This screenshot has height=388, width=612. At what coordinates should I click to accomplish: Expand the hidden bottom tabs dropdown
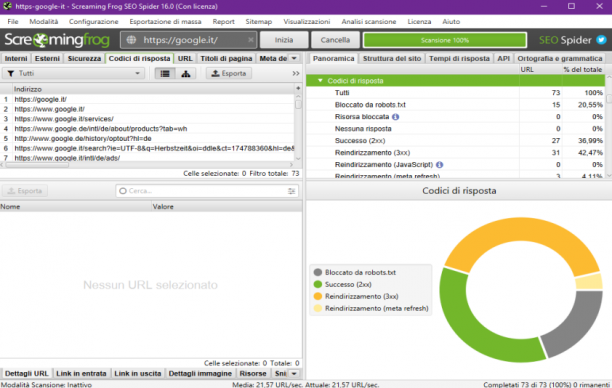point(294,374)
